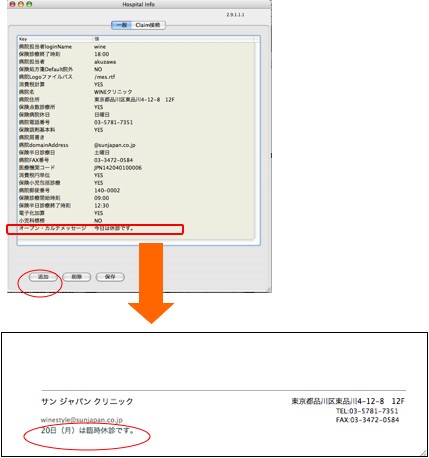Select the FAX number 03-3472-0584 row
429x458 pixels.
coord(136,160)
